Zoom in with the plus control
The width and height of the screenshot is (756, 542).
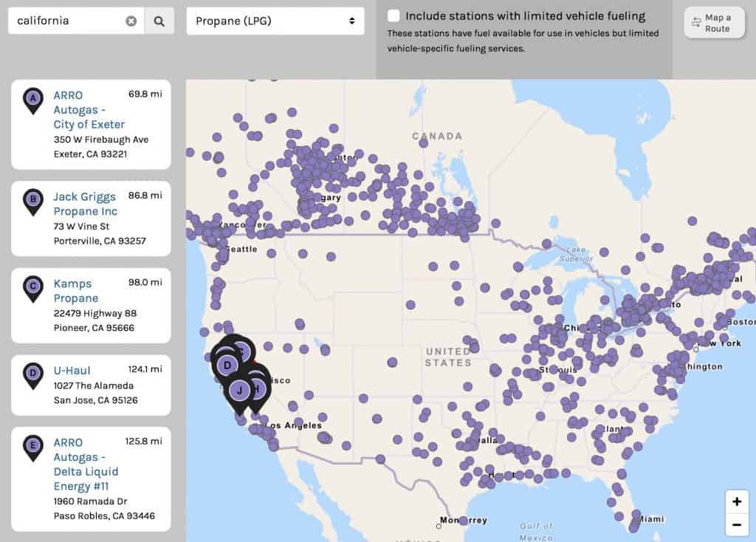click(x=736, y=501)
